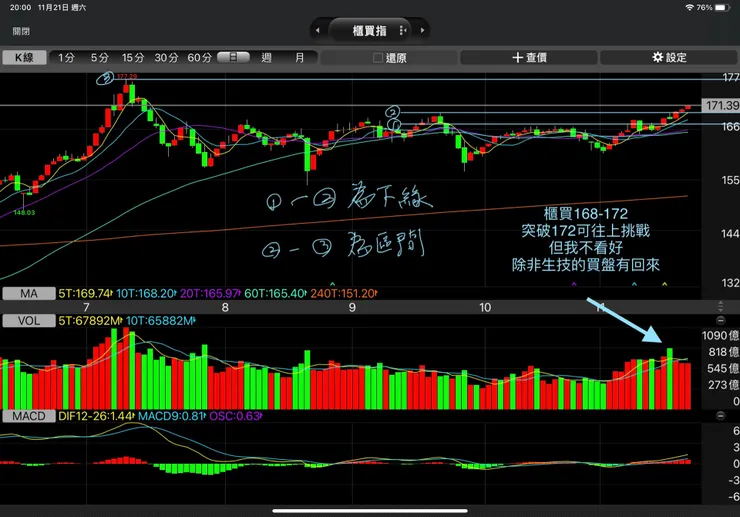Select the 5T:169.74 moving average value

click(85, 294)
